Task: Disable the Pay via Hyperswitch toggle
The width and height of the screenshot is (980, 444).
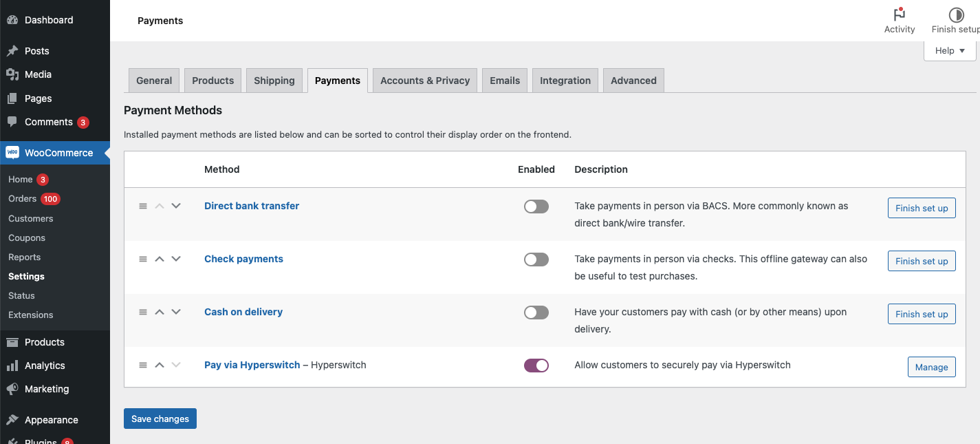Action: [x=536, y=366]
